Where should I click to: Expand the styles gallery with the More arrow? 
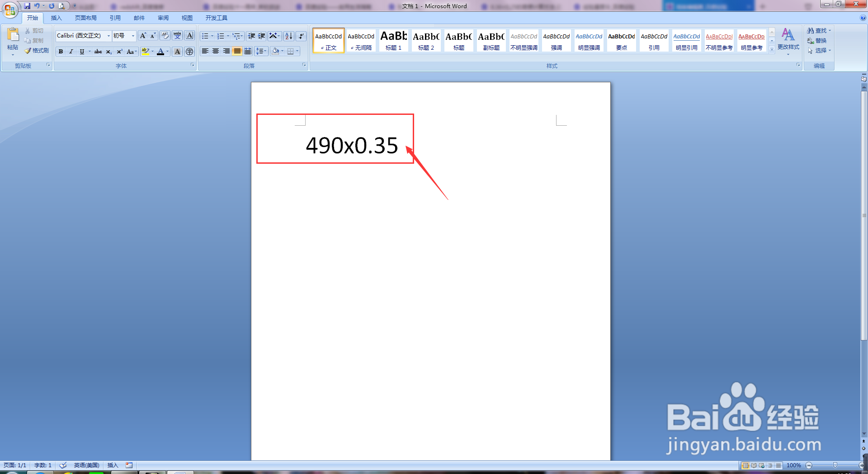(x=772, y=49)
